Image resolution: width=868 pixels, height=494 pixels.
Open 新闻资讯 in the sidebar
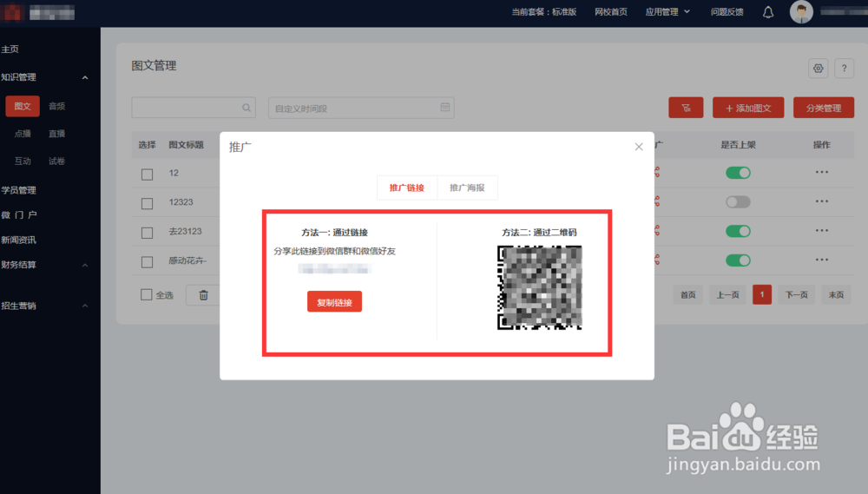[x=18, y=240]
